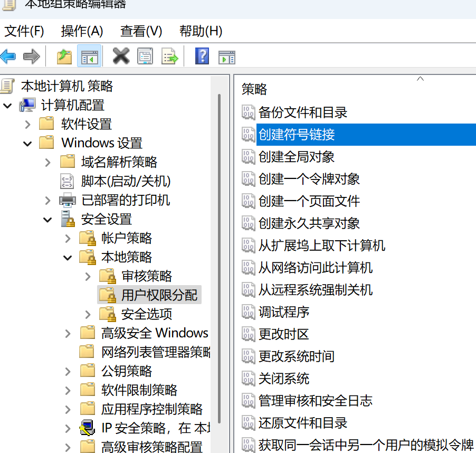Expand the 审核策略 tree node
The image size is (476, 453).
coord(88,277)
